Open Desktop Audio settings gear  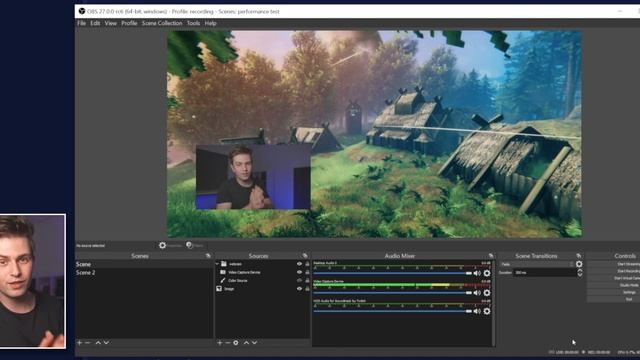coord(487,273)
